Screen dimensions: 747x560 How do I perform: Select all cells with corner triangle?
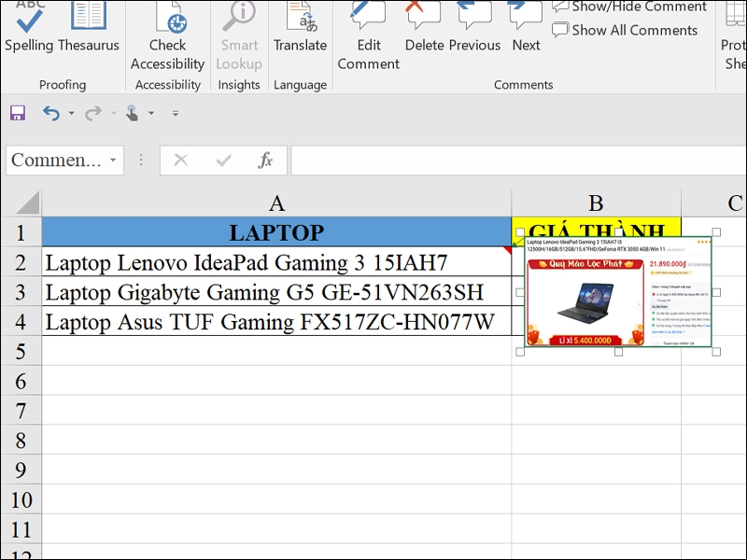[x=28, y=203]
